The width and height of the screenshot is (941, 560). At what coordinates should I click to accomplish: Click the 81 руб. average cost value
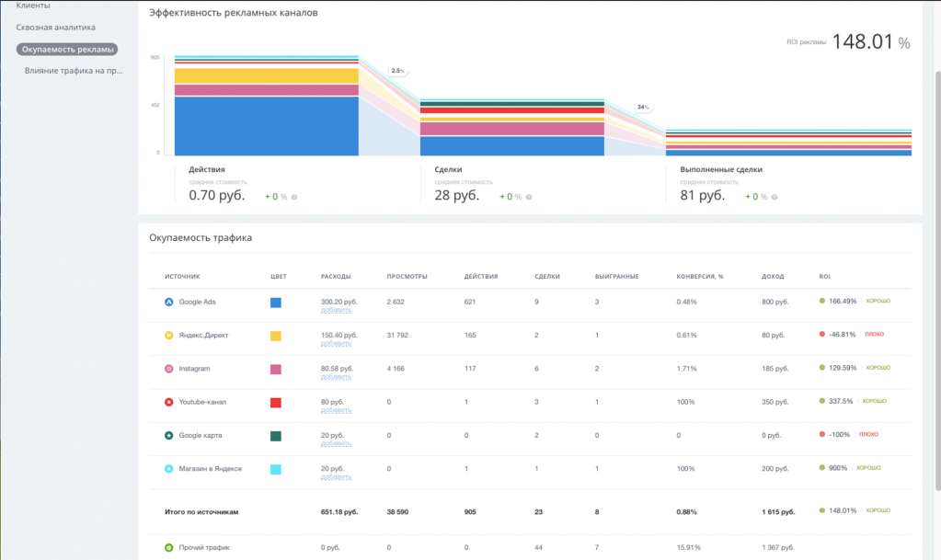pyautogui.click(x=702, y=195)
